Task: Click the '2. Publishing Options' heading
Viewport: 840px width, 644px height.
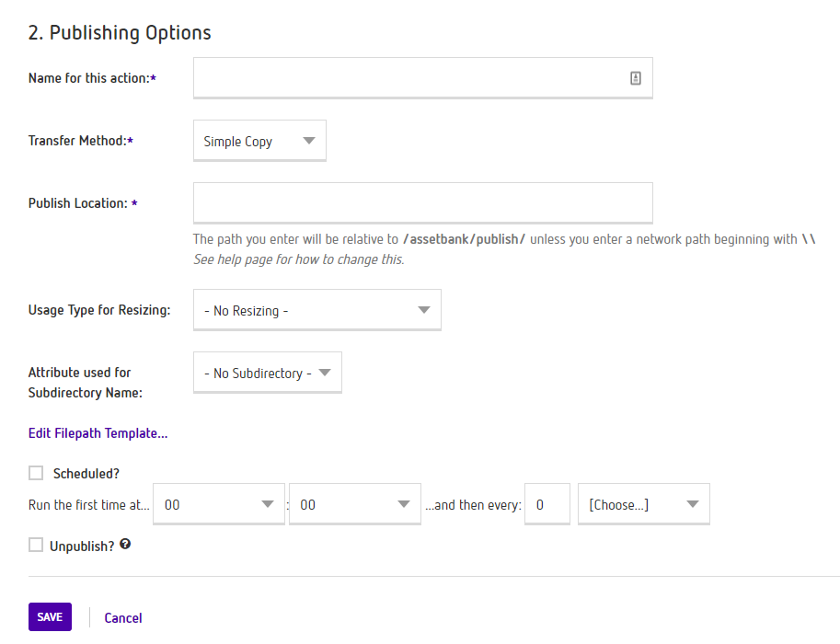Action: (120, 33)
